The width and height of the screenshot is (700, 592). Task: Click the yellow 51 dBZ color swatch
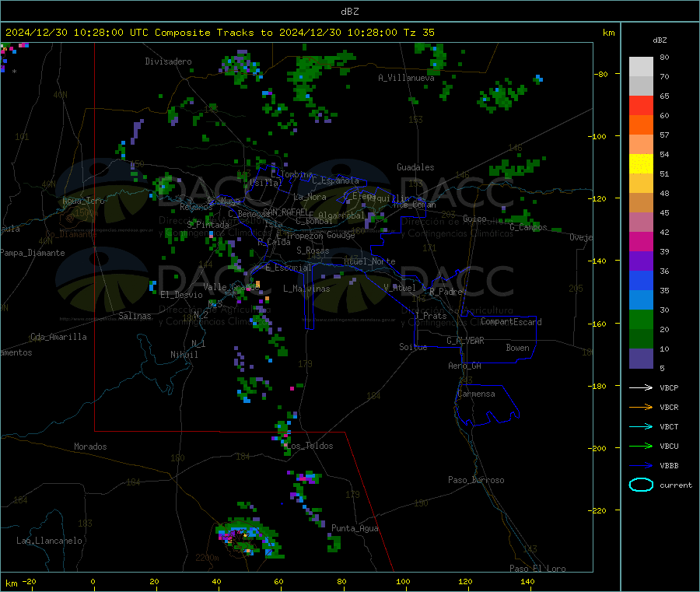[641, 164]
